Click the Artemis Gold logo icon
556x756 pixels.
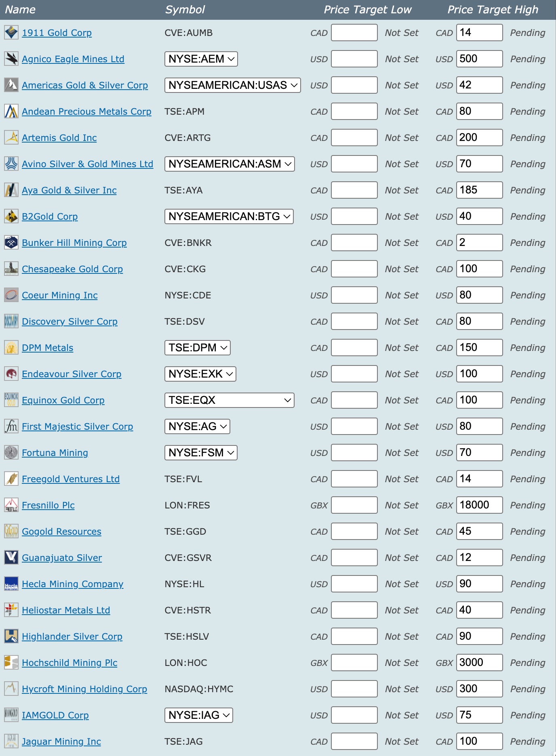pos(11,138)
